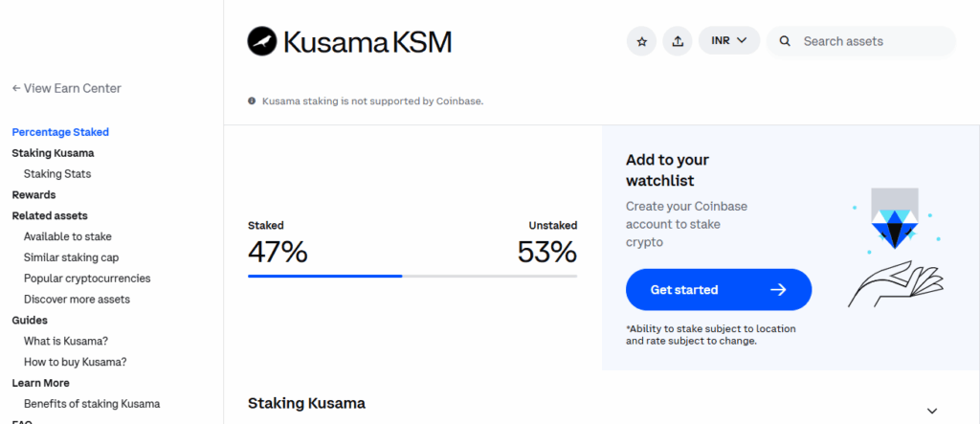The image size is (980, 424).
Task: Click the info icon beside staking notice
Action: coord(252,100)
